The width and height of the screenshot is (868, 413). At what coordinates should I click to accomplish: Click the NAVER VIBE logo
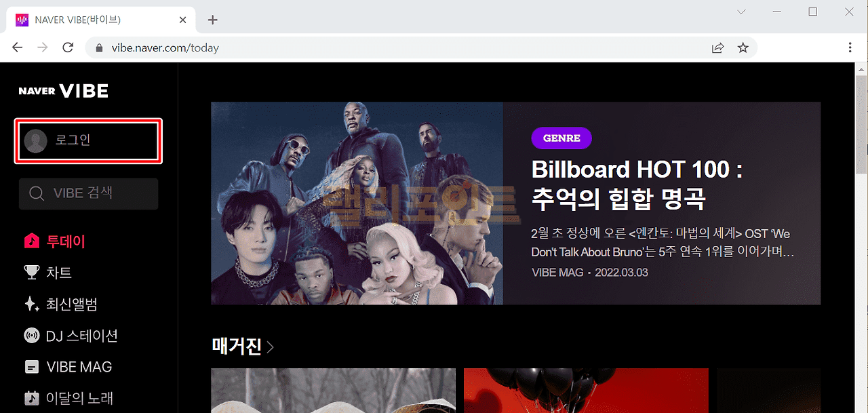63,92
